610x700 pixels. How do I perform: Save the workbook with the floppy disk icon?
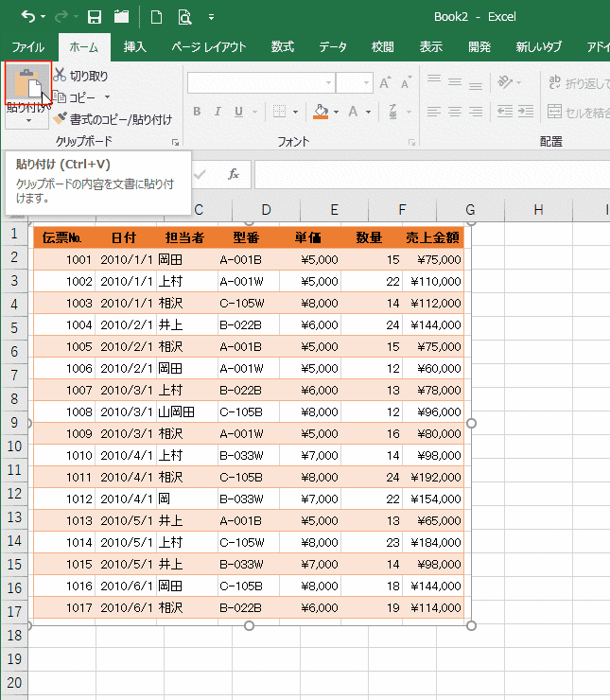(95, 17)
